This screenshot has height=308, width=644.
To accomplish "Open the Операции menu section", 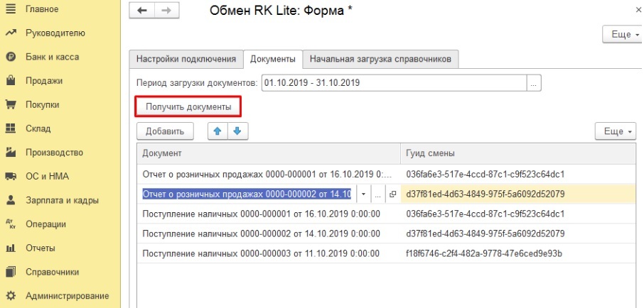I will point(45,224).
